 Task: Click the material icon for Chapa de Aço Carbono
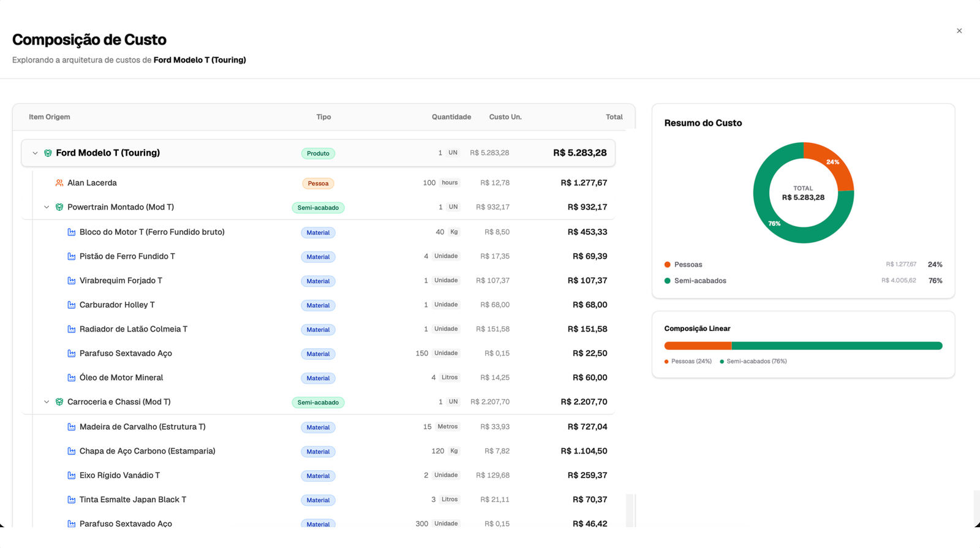pos(72,451)
